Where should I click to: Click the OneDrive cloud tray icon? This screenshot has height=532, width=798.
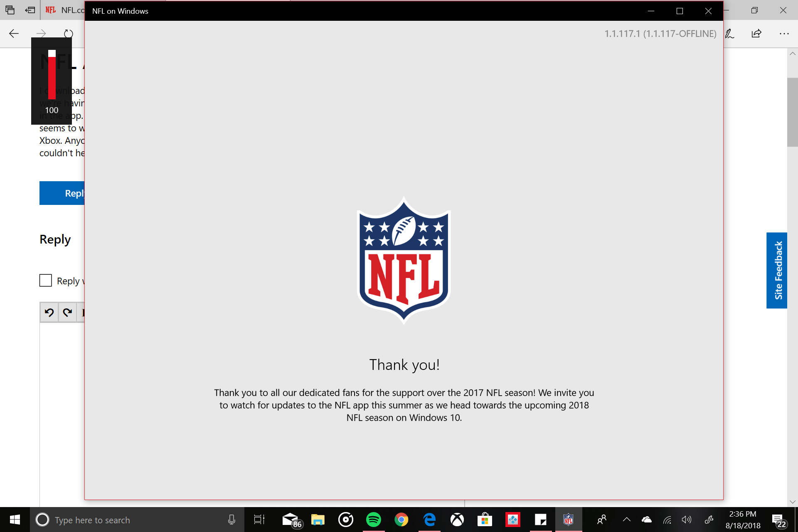coord(647,520)
